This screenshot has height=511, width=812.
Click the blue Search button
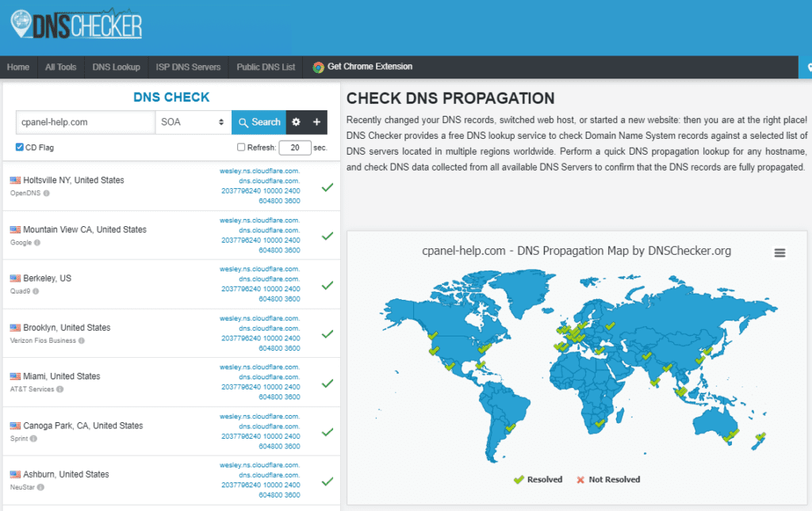[259, 121]
